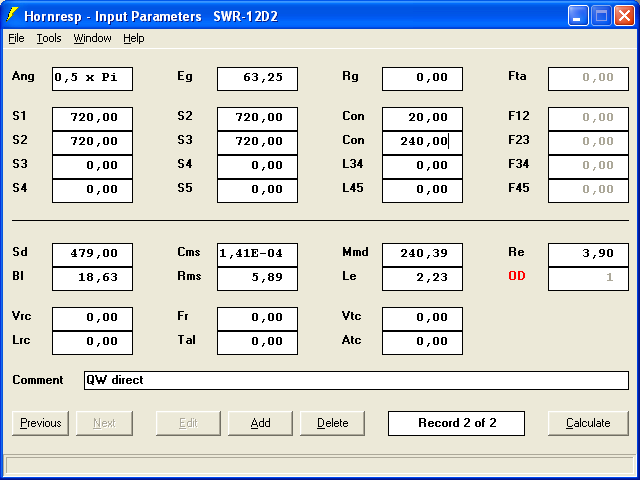Viewport: 640px width, 480px height.
Task: Open the Window menu
Action: (x=92, y=38)
